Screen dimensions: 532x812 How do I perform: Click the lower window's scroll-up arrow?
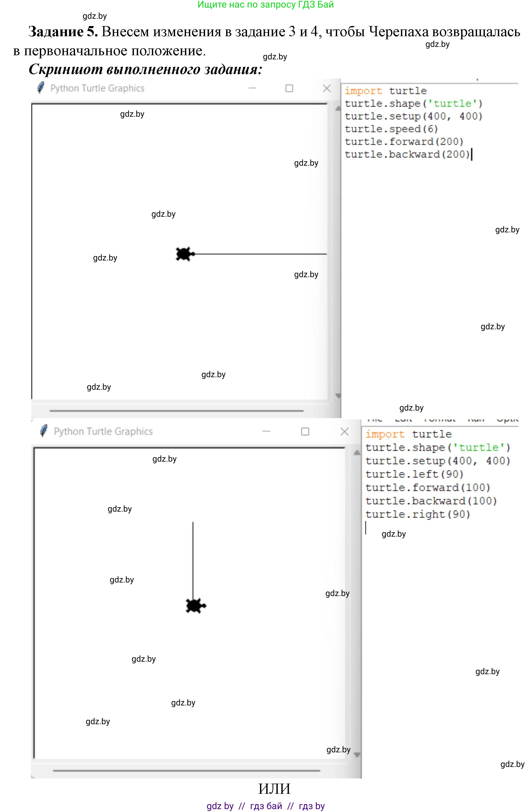357,453
